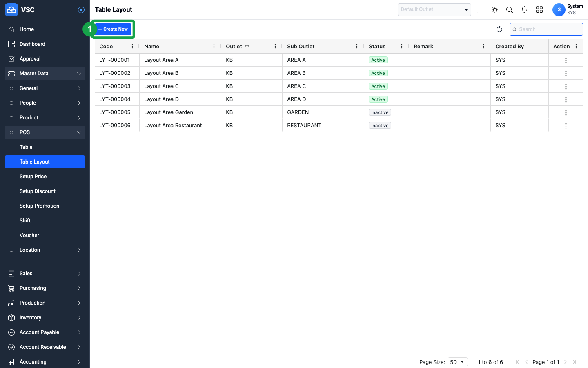Go to the Shift page

click(x=45, y=221)
